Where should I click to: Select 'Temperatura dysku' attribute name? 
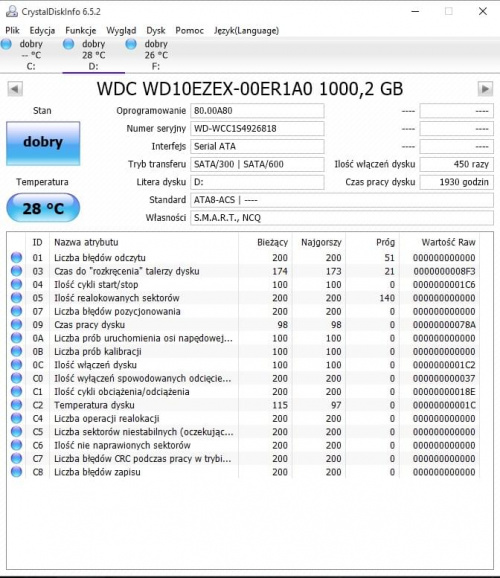pos(94,405)
